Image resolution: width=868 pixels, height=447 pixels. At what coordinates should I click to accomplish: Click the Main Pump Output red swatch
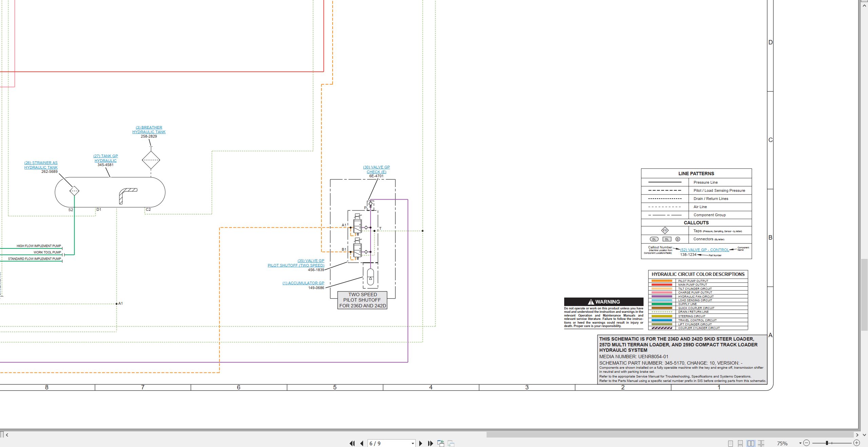(x=662, y=285)
